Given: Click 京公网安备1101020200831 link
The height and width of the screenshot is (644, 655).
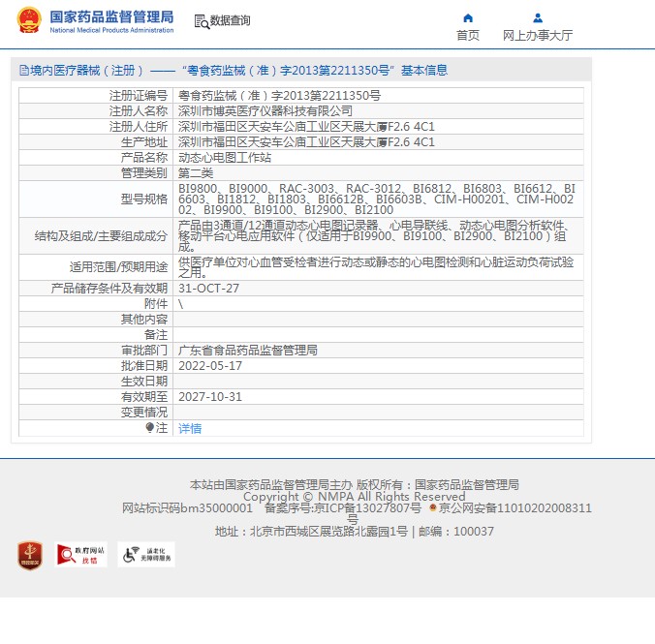Looking at the screenshot, I should click(515, 507).
